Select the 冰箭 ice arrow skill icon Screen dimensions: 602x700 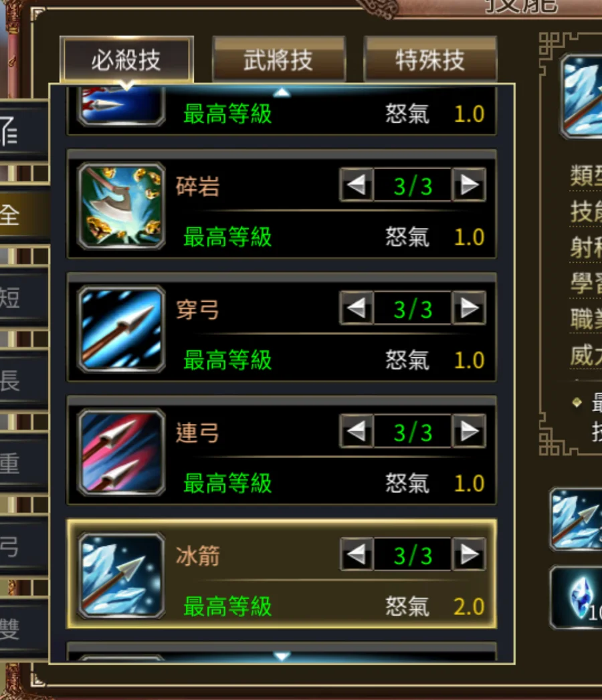click(x=121, y=576)
